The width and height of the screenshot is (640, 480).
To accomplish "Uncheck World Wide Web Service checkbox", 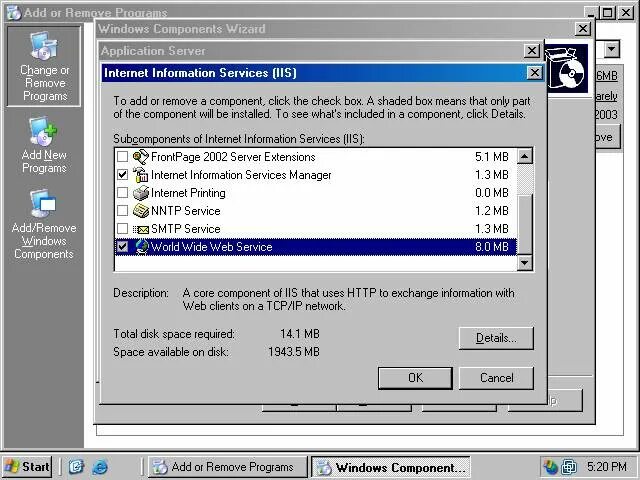I will point(122,247).
